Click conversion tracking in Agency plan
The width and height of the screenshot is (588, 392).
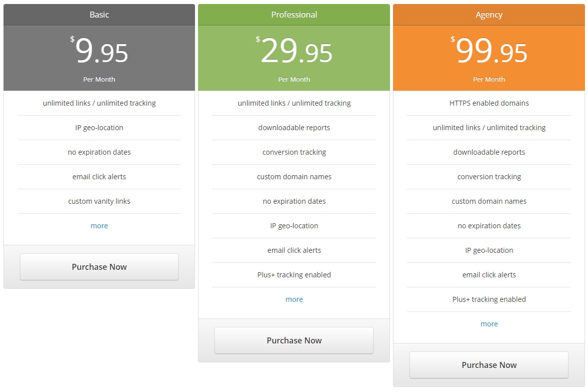coord(489,177)
